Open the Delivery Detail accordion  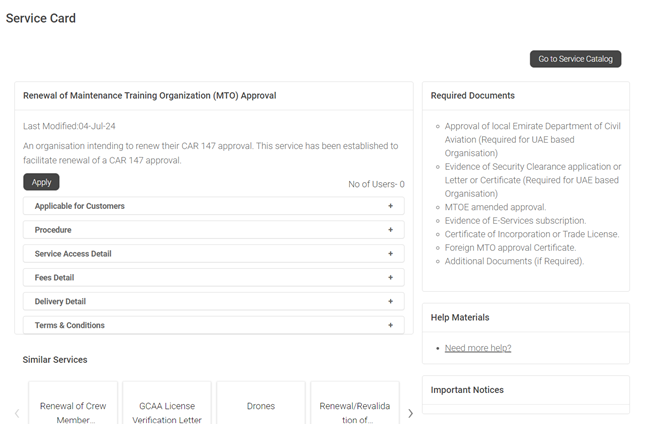(x=214, y=302)
